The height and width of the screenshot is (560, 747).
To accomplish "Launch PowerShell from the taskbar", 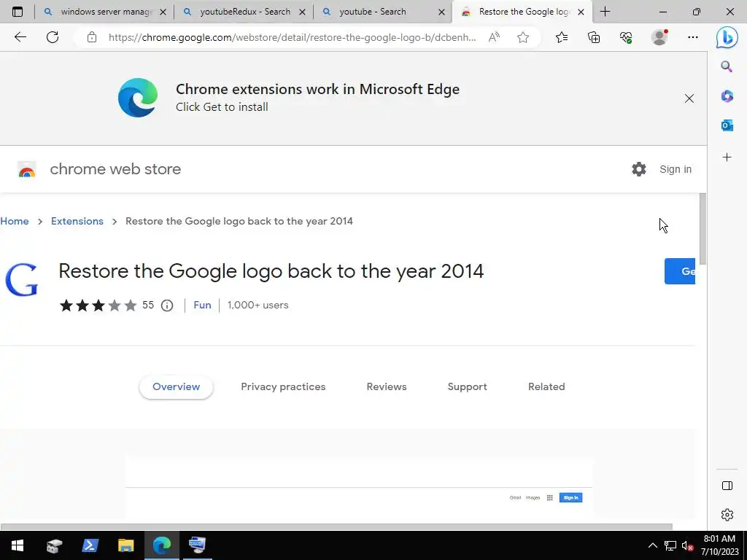I will [90, 545].
